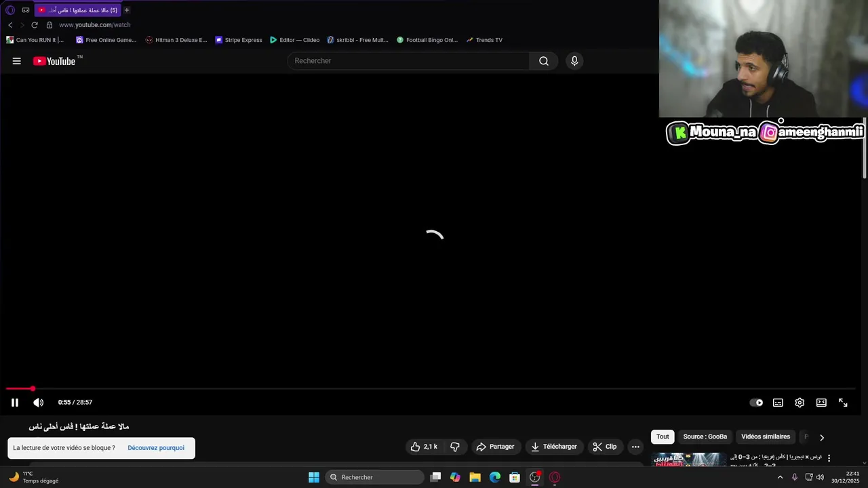Open the Free Online Game bookmark
The width and height of the screenshot is (868, 488).
106,40
